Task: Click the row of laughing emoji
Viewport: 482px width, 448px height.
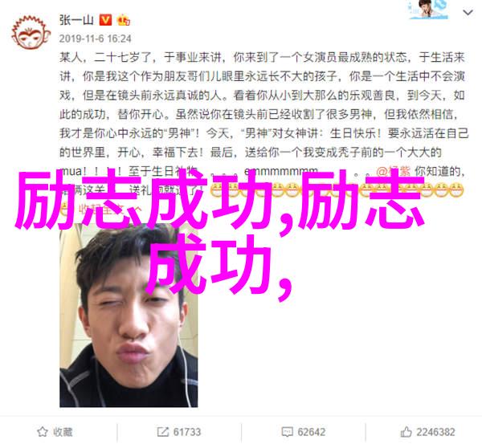Action: (x=337, y=190)
